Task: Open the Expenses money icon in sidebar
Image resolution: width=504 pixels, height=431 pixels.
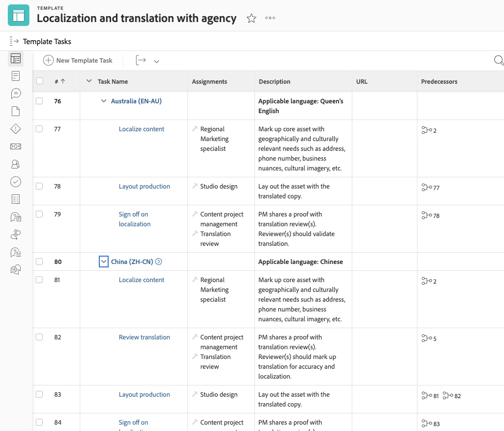Action: [x=16, y=146]
